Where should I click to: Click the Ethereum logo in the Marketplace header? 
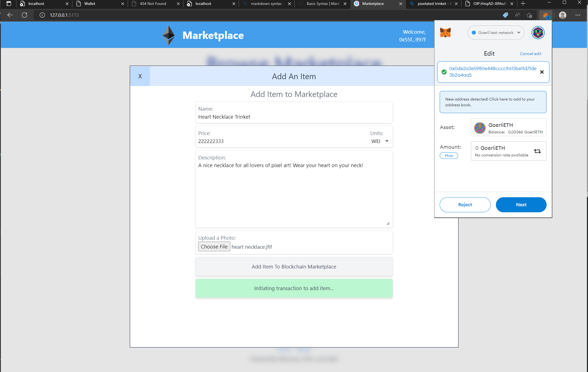[168, 35]
